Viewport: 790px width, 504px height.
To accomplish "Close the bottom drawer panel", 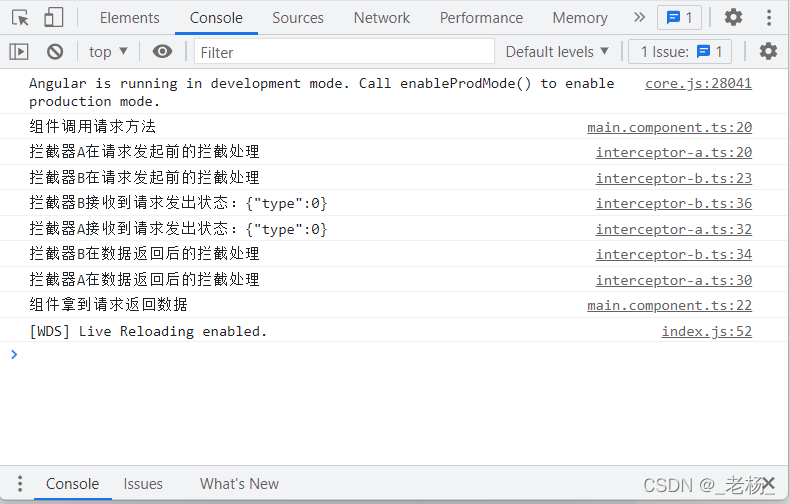I will (768, 483).
